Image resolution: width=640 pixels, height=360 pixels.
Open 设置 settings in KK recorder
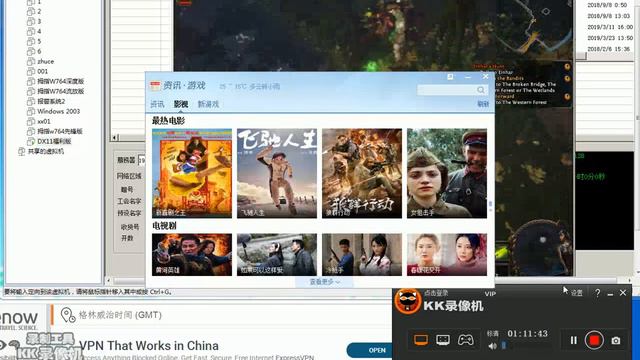coord(576,293)
